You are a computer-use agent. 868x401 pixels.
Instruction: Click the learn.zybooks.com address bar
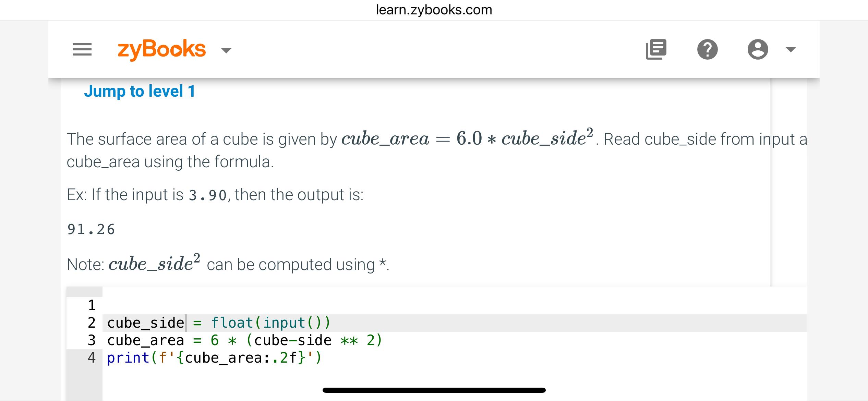coord(434,9)
